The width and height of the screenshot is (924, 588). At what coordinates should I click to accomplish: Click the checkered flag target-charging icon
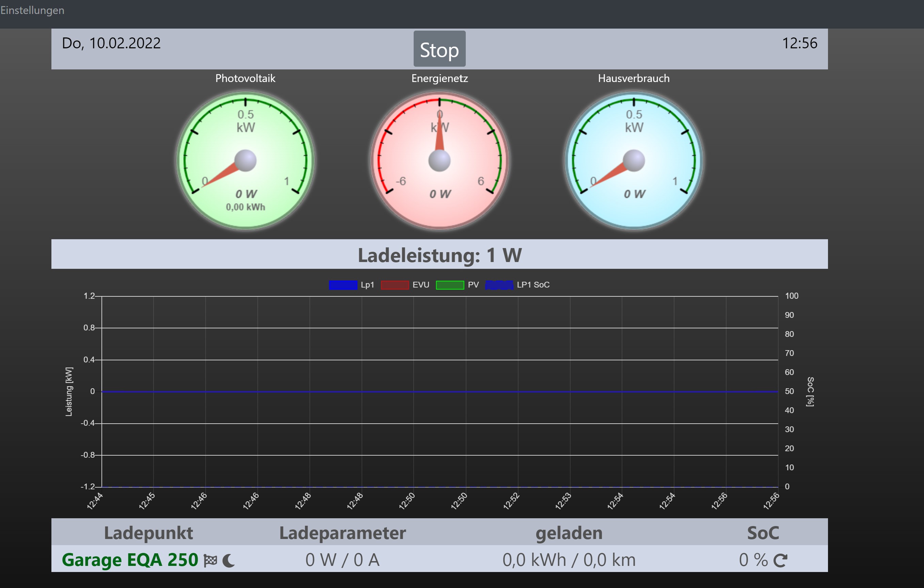(210, 560)
